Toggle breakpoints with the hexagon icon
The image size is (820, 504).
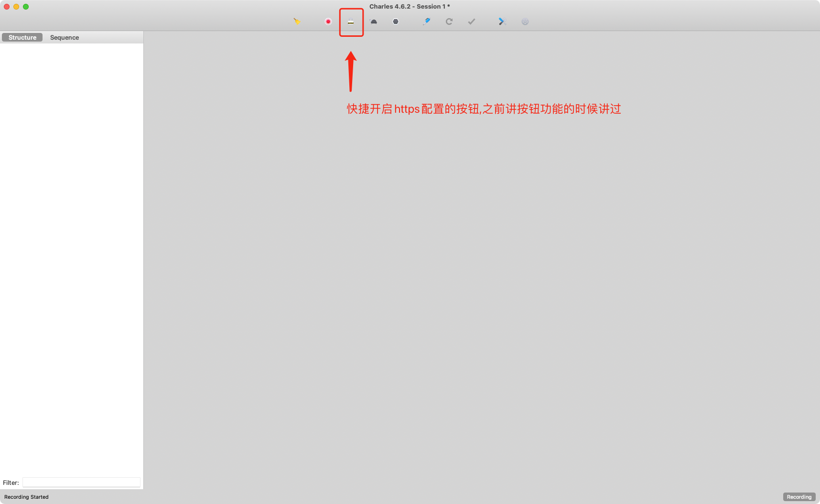click(x=396, y=21)
